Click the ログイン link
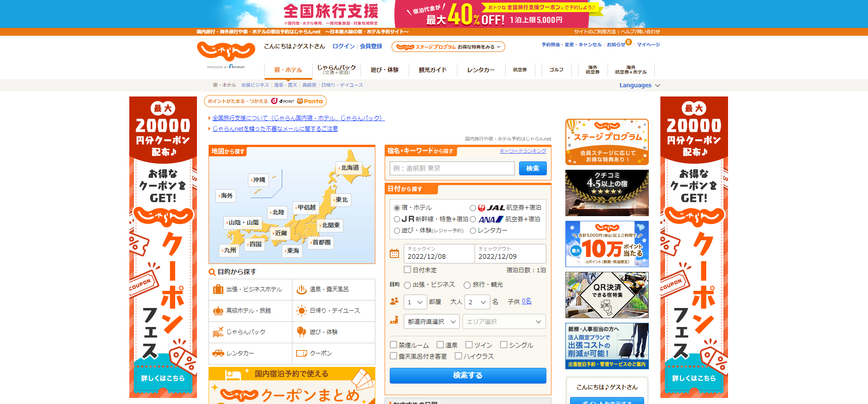 343,46
